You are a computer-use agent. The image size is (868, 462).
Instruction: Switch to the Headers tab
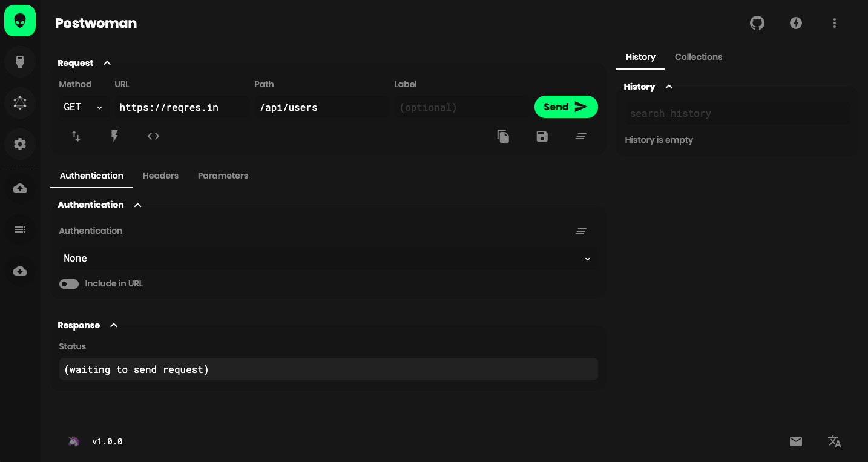coord(160,176)
